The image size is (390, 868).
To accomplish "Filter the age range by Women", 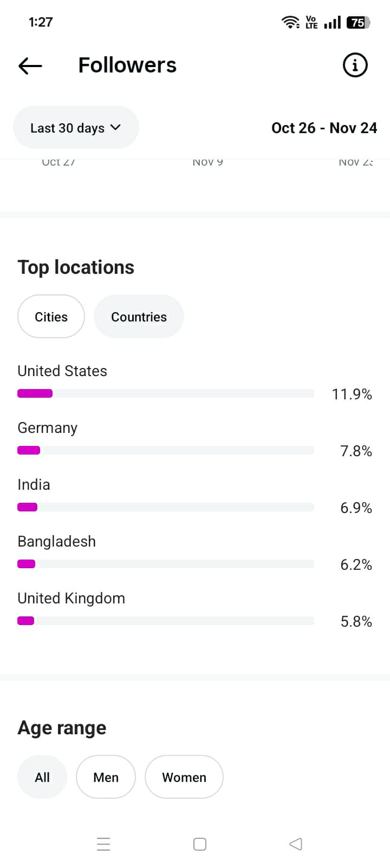I will coord(184,777).
